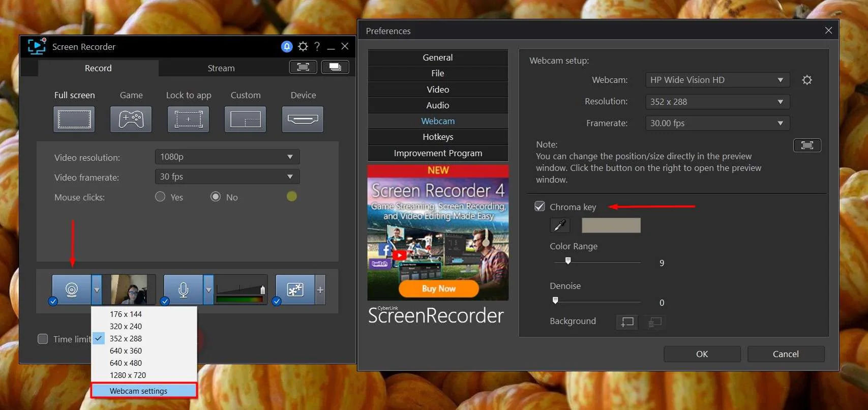Open Improvement Program preferences section
The width and height of the screenshot is (868, 410).
(x=438, y=153)
